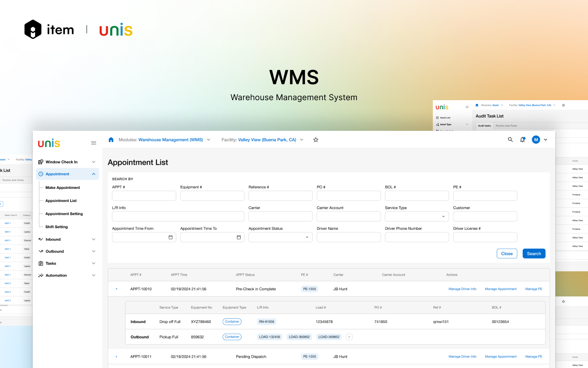Image resolution: width=588 pixels, height=368 pixels.
Task: Manage Driver Info for APPT-10010
Action: [x=462, y=289]
